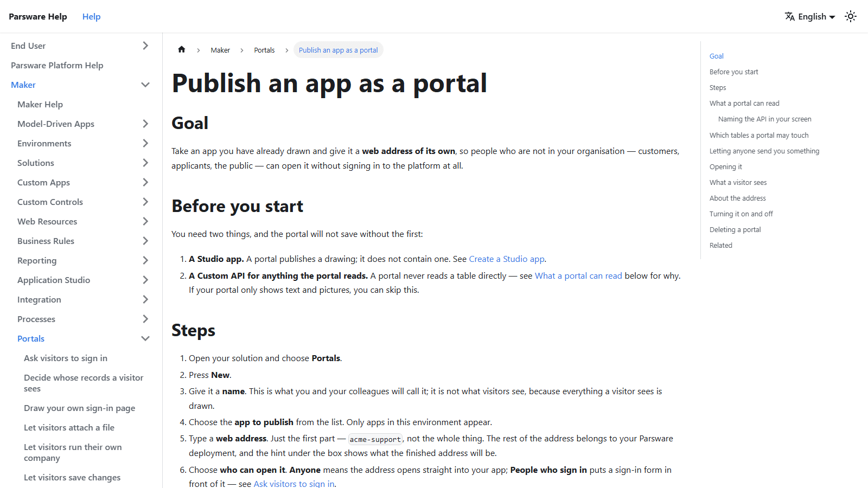Screen dimensions: 868x488
Task: Jump to Turning it on and off
Action: 741,214
